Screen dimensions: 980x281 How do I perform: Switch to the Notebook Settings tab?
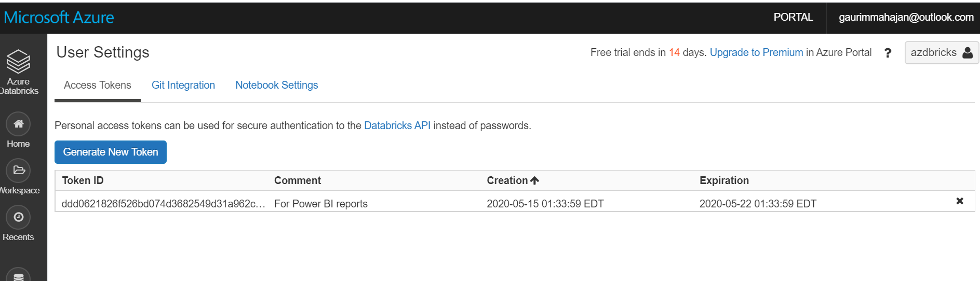pyautogui.click(x=276, y=85)
